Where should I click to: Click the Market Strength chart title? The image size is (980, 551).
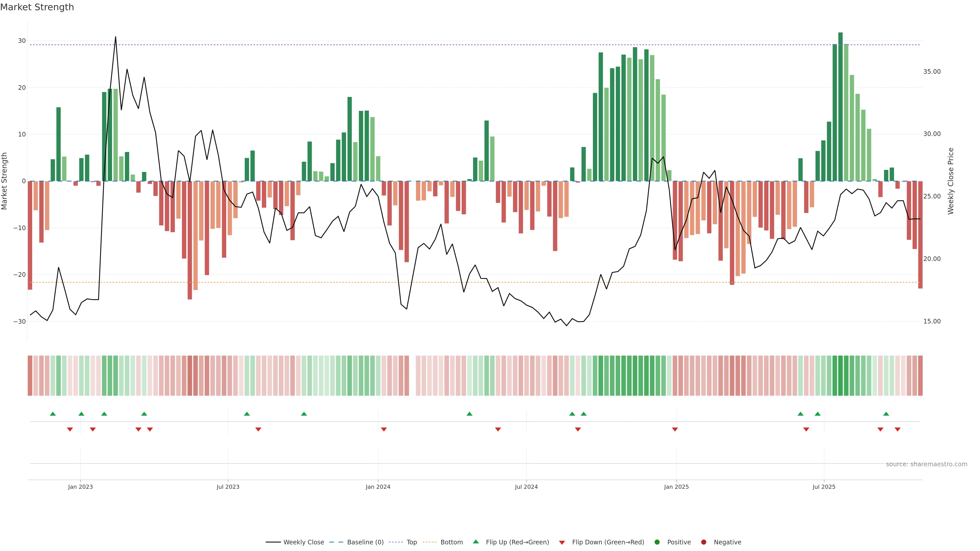coord(37,7)
